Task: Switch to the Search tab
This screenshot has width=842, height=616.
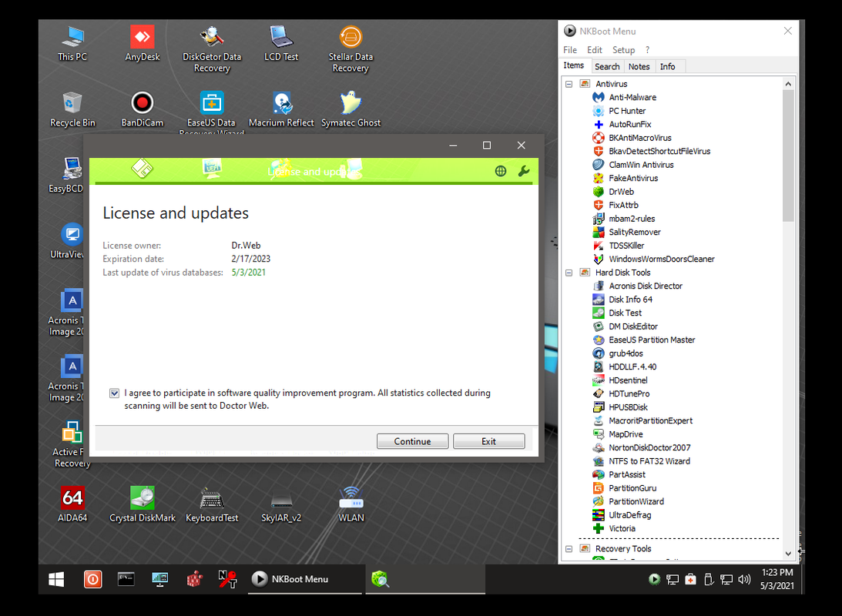Action: tap(607, 66)
